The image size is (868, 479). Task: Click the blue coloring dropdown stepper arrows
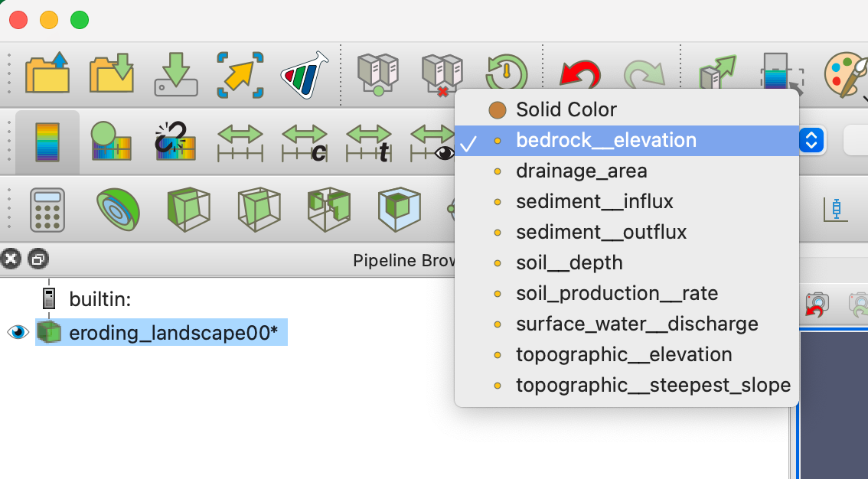[x=811, y=141]
